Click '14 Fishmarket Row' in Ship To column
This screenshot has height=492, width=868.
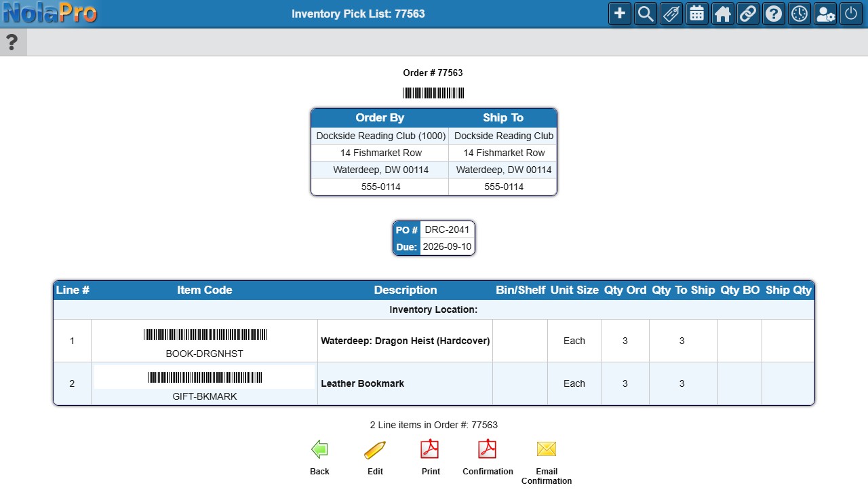point(504,153)
